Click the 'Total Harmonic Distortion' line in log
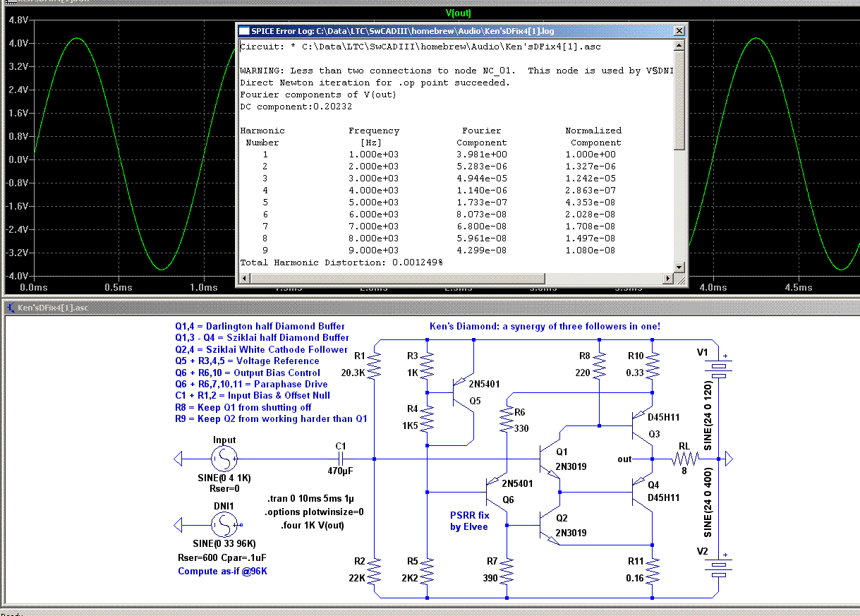This screenshot has width=860, height=616. (x=341, y=262)
